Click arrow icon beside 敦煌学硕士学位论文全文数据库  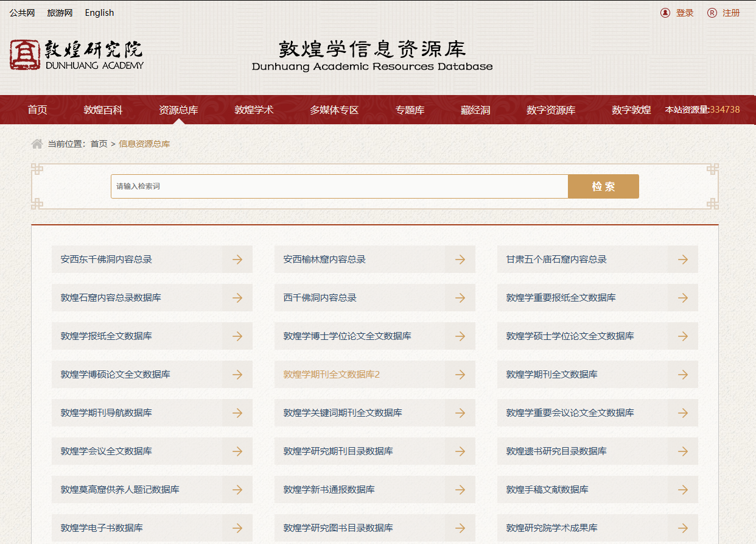[x=683, y=336]
